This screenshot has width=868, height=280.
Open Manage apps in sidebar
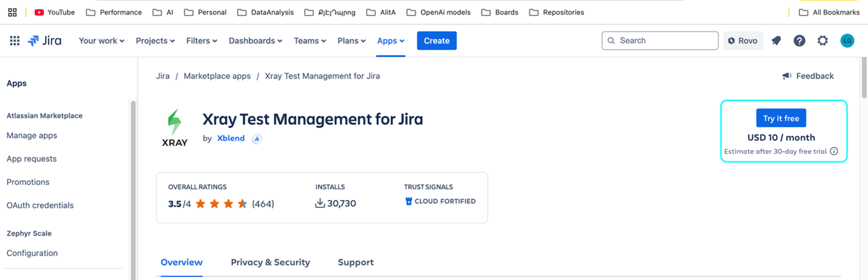[x=32, y=135]
